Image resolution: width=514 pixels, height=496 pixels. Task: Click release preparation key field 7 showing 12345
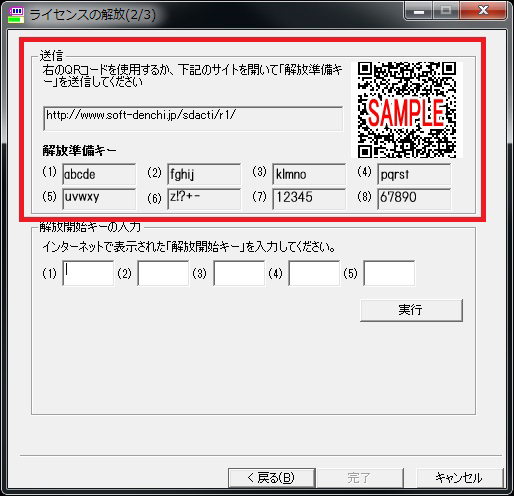(309, 199)
